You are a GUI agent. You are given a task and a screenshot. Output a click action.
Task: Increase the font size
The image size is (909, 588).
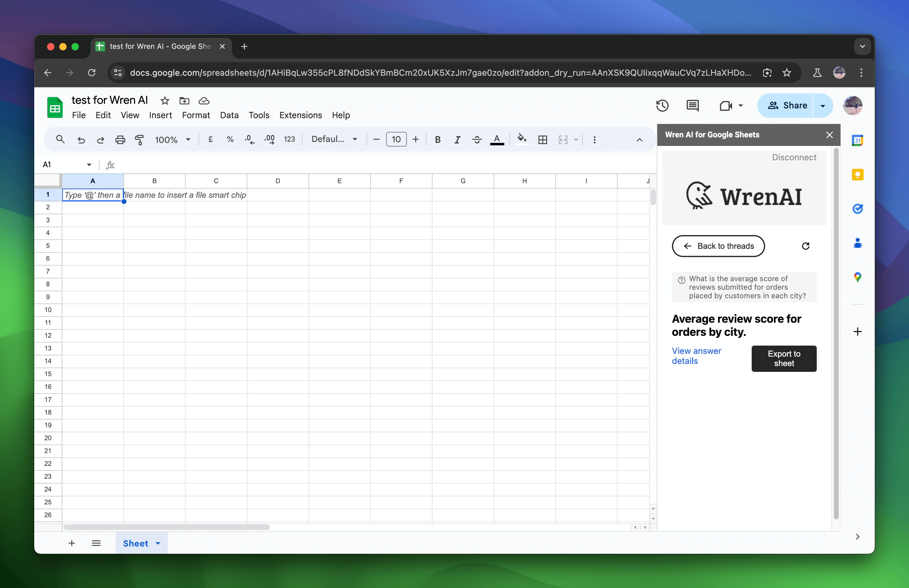(x=415, y=139)
